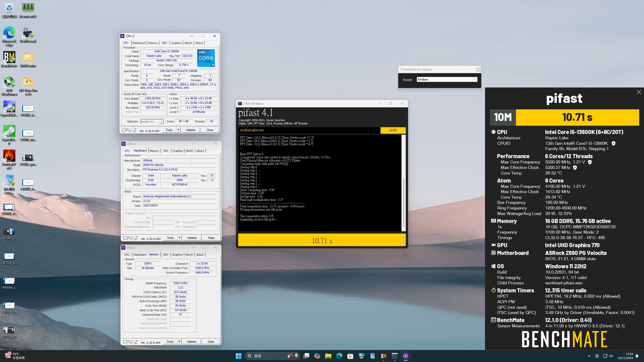644x362 pixels.
Task: Open HWiNFO from the taskbar
Action: tap(361, 356)
